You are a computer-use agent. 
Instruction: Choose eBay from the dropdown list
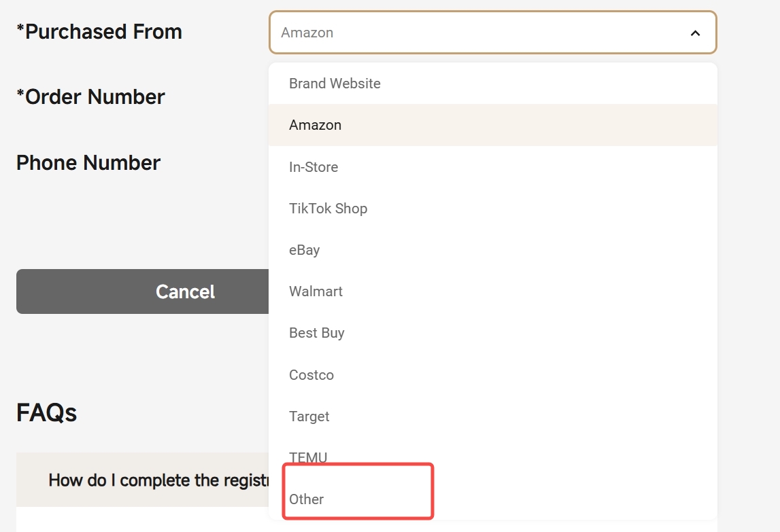492,249
